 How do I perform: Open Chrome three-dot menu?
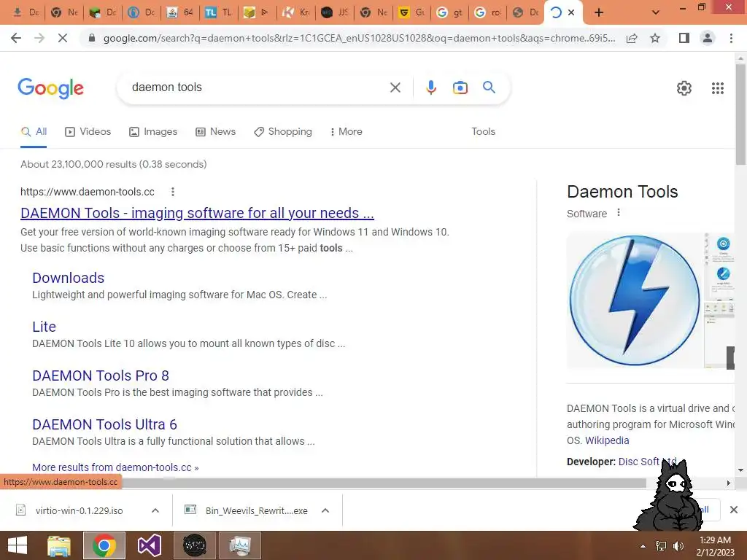[731, 38]
